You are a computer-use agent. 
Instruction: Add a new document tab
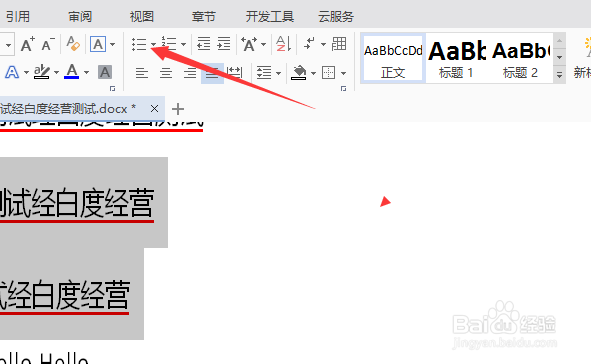pos(178,109)
